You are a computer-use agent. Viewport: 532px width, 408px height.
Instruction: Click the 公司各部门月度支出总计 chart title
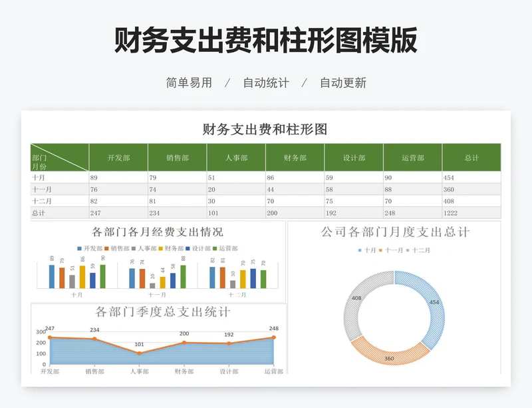395,232
